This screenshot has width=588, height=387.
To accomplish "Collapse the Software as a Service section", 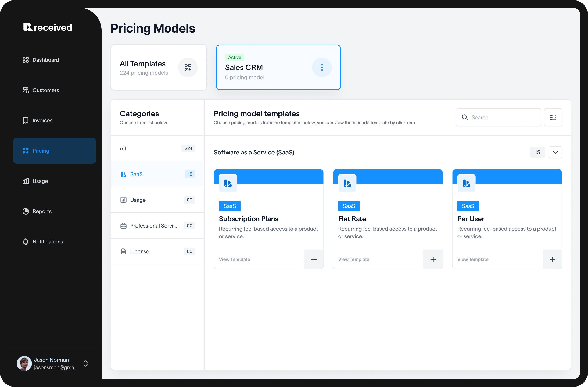I will (x=555, y=152).
